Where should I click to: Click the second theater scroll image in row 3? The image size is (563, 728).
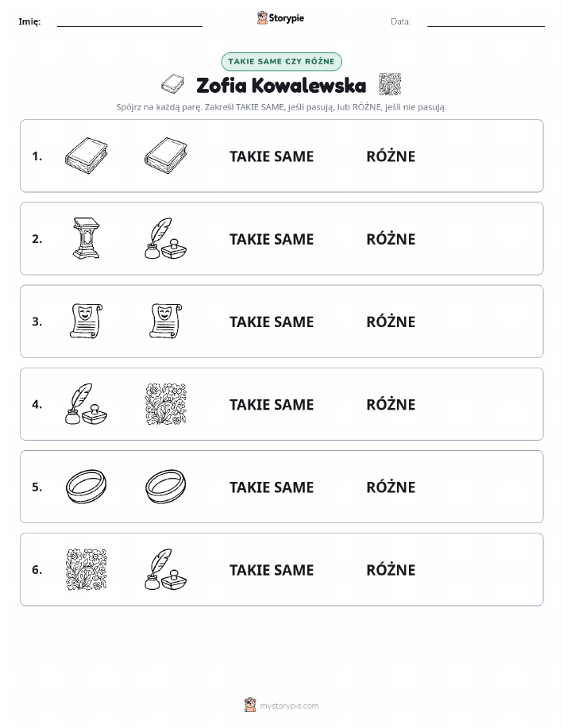tap(166, 321)
